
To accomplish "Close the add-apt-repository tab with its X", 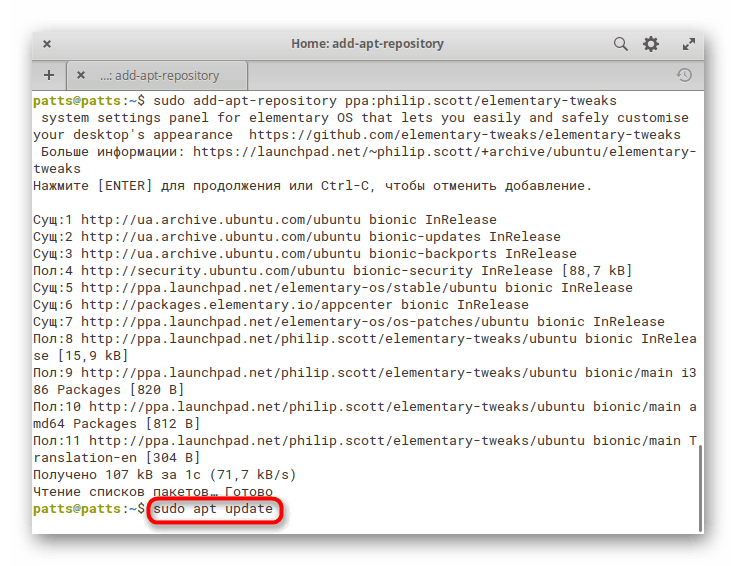I will point(81,75).
